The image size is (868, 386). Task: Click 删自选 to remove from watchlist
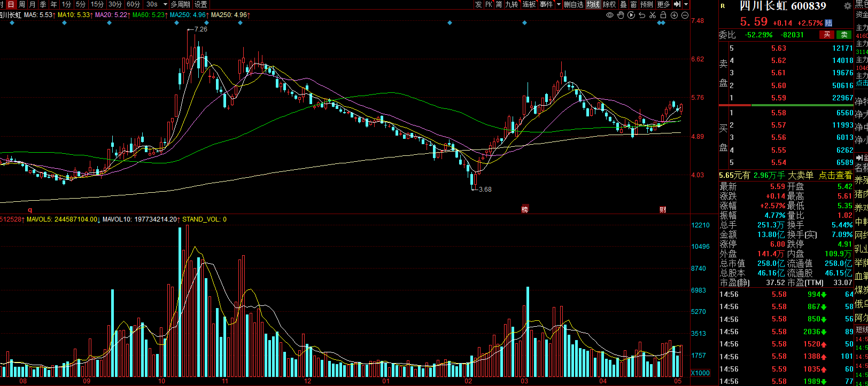[574, 4]
